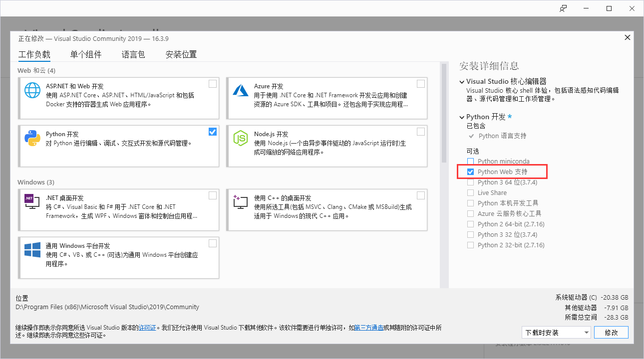Image resolution: width=644 pixels, height=359 pixels.
Task: Close the modify dialog with X
Action: tap(627, 38)
